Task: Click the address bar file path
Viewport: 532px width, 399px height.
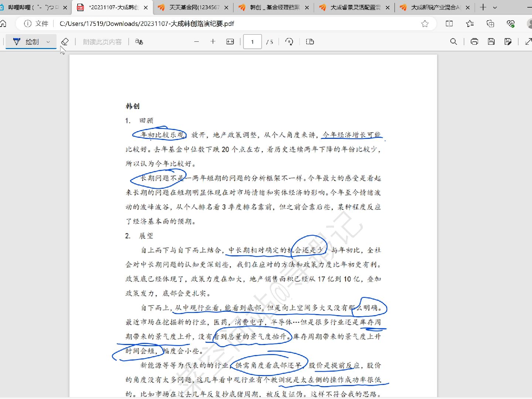Action: [147, 24]
